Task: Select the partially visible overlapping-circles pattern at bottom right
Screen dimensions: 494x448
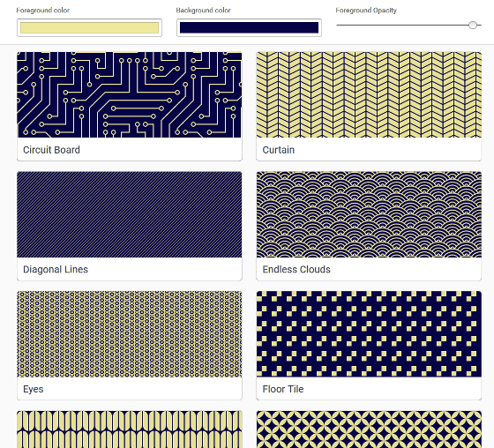Action: click(x=369, y=429)
